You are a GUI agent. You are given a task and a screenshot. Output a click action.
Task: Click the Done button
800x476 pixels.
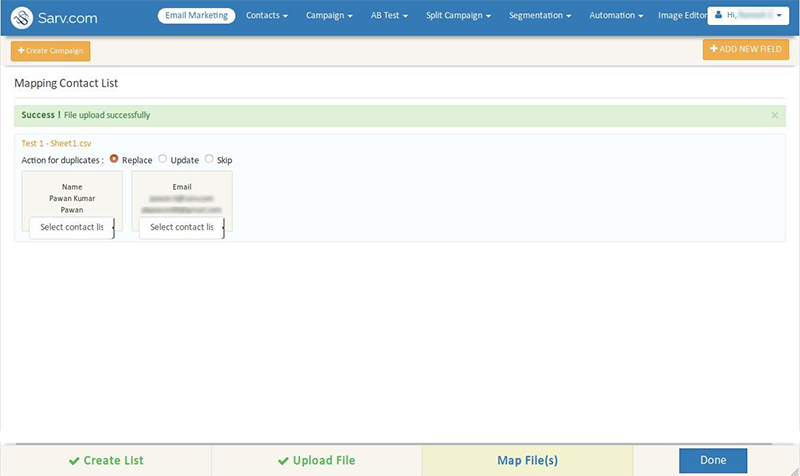click(713, 461)
